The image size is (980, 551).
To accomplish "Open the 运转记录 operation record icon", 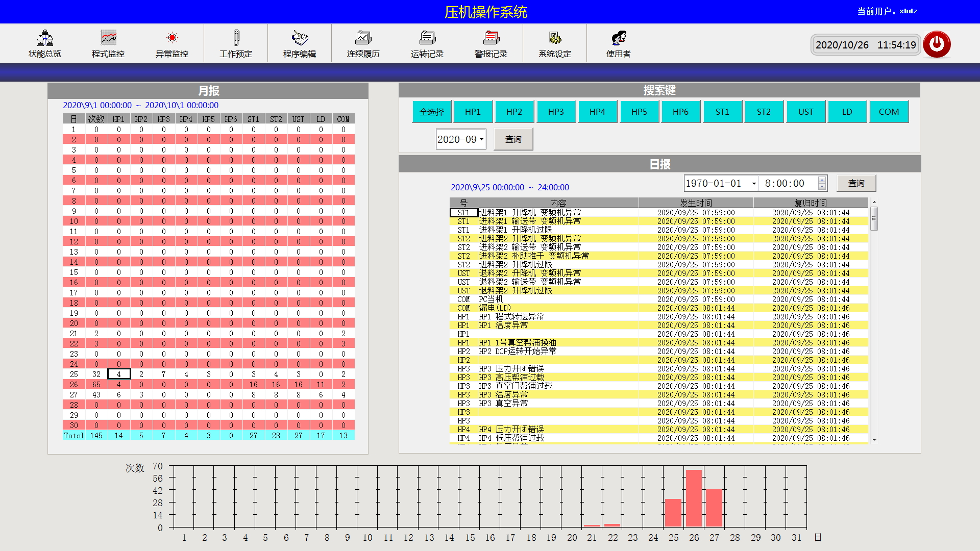I will pyautogui.click(x=427, y=44).
